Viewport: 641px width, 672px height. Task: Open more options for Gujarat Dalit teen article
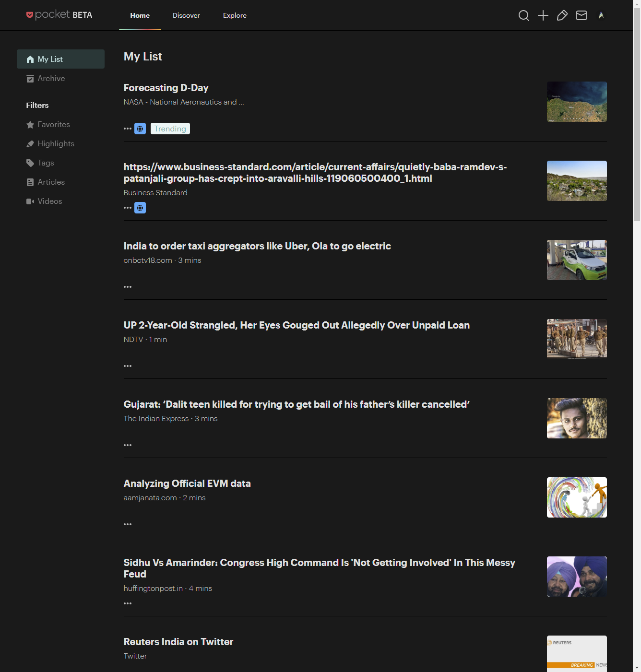coord(128,445)
